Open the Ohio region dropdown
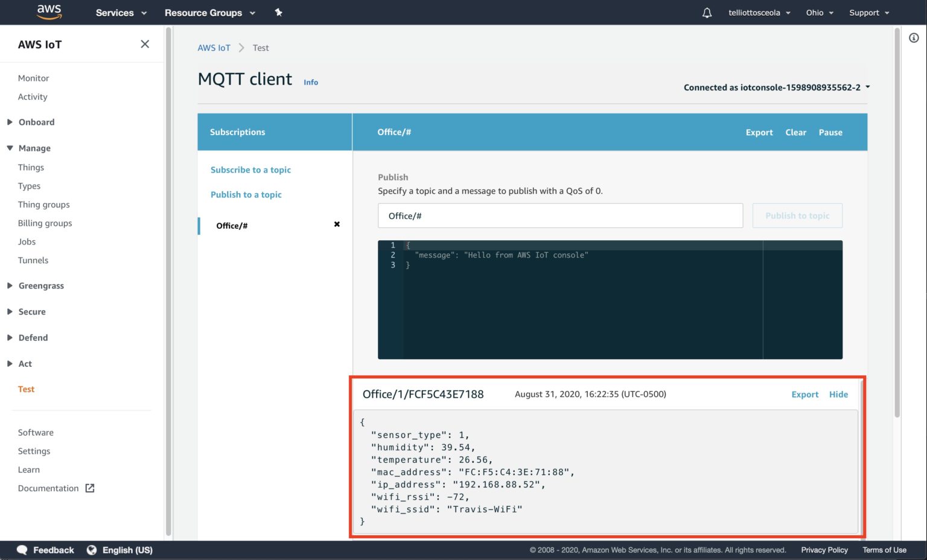The width and height of the screenshot is (927, 560). (820, 13)
